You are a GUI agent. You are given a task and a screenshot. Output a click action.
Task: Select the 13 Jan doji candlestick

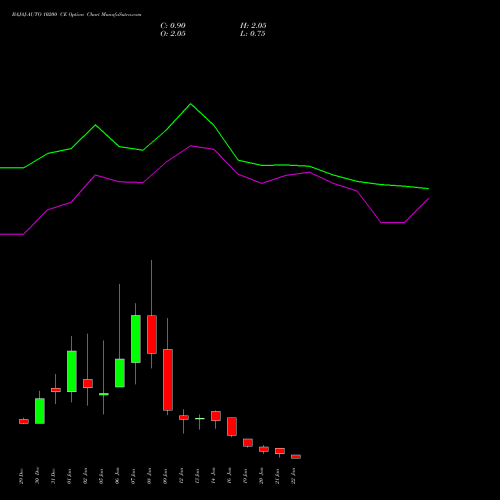click(200, 418)
